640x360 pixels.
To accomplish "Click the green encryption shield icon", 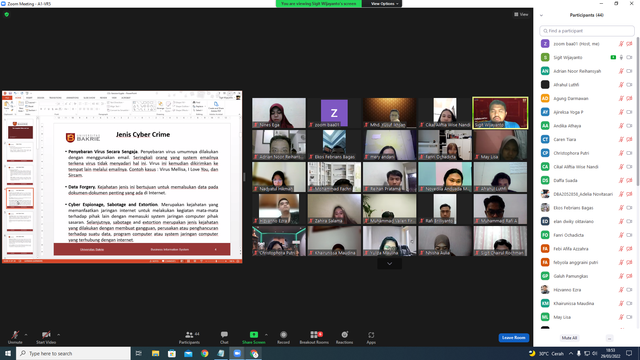I will (7, 14).
